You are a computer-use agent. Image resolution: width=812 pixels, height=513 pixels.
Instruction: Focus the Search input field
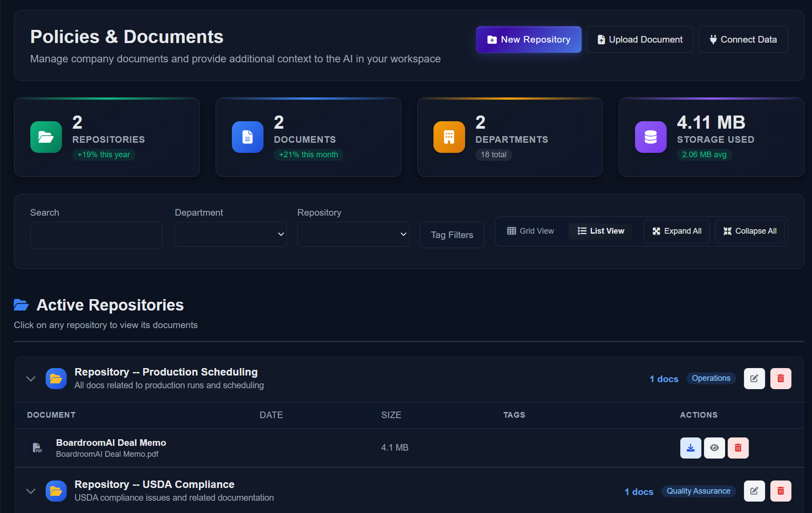96,235
